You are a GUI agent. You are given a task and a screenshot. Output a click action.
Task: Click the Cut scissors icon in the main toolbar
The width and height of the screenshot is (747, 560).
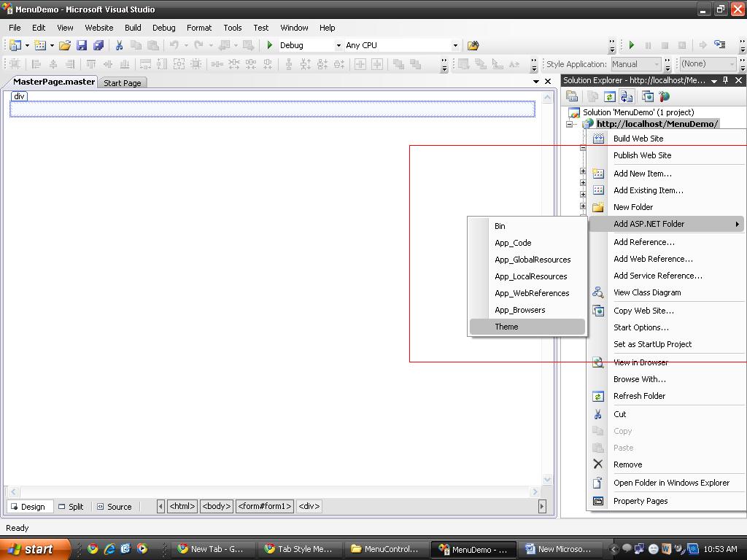pyautogui.click(x=119, y=45)
